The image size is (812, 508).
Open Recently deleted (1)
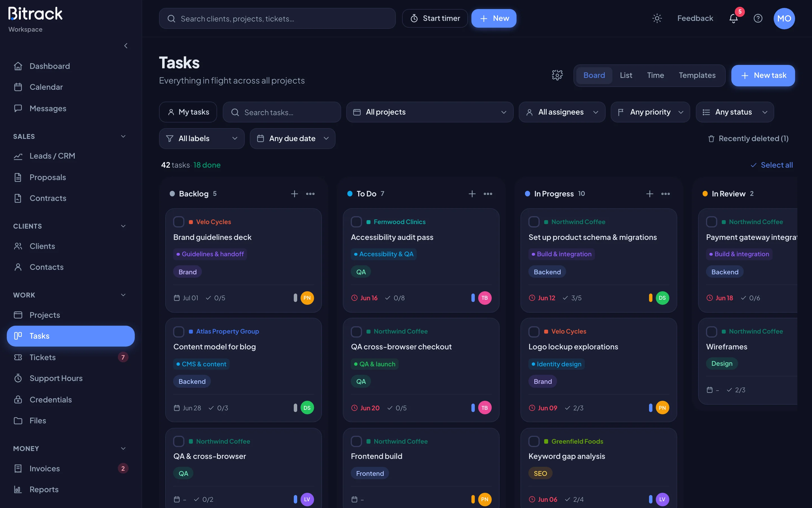pos(748,138)
